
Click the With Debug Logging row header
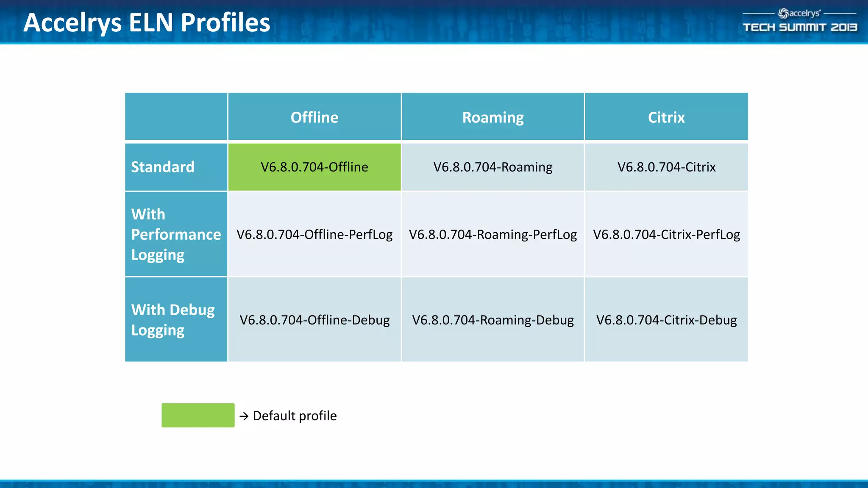tap(176, 320)
